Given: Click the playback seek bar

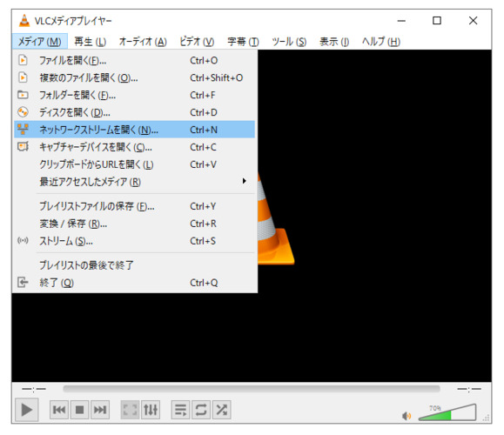Looking at the screenshot, I should click(x=252, y=389).
